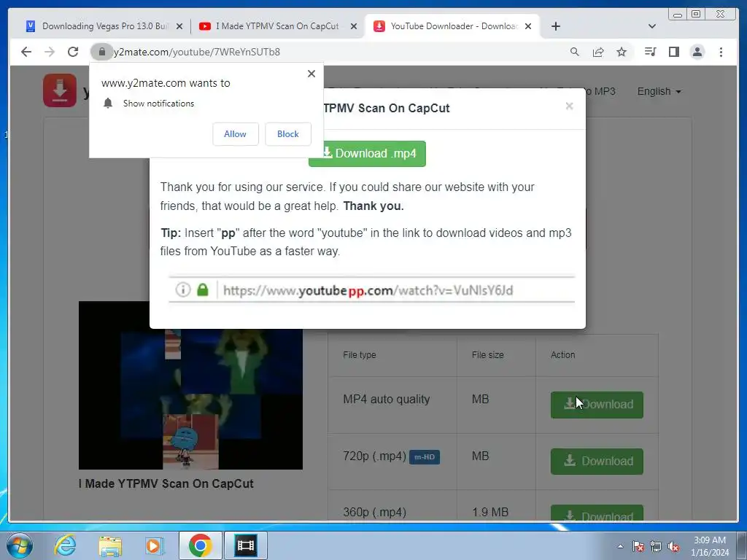Viewport: 747px width, 560px height.
Task: Toggle the browser side panel
Action: 673,52
